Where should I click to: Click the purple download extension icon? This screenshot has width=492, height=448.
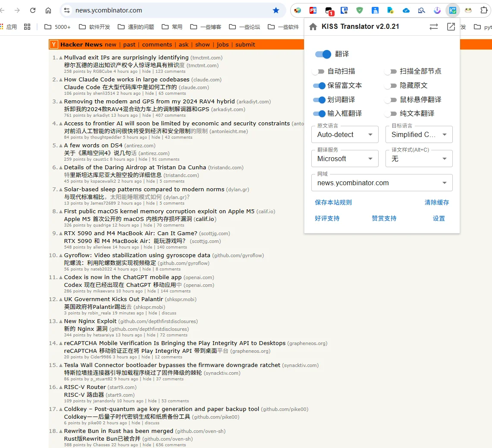pyautogui.click(x=437, y=10)
